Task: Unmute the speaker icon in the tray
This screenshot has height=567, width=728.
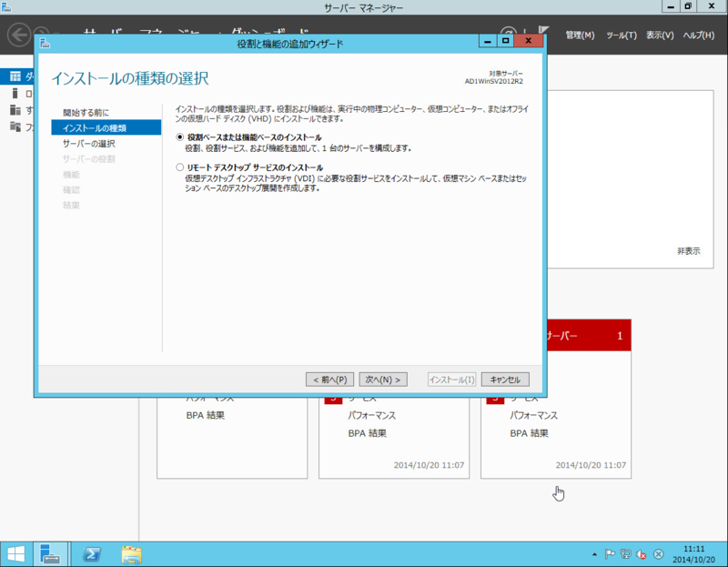Action: 640,554
